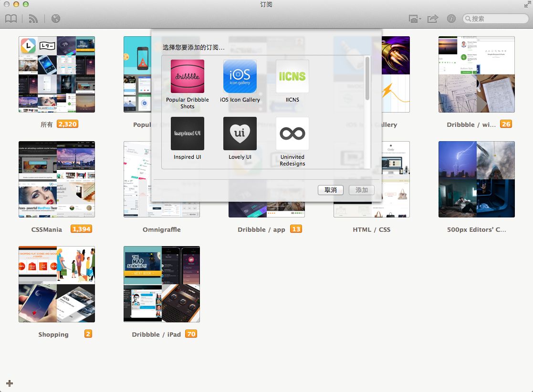Image resolution: width=533 pixels, height=392 pixels.
Task: Click the Omnigraffle label text
Action: coord(161,230)
